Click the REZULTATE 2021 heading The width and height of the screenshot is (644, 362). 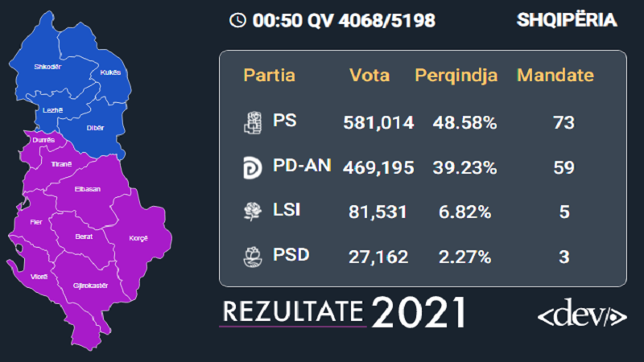343,312
